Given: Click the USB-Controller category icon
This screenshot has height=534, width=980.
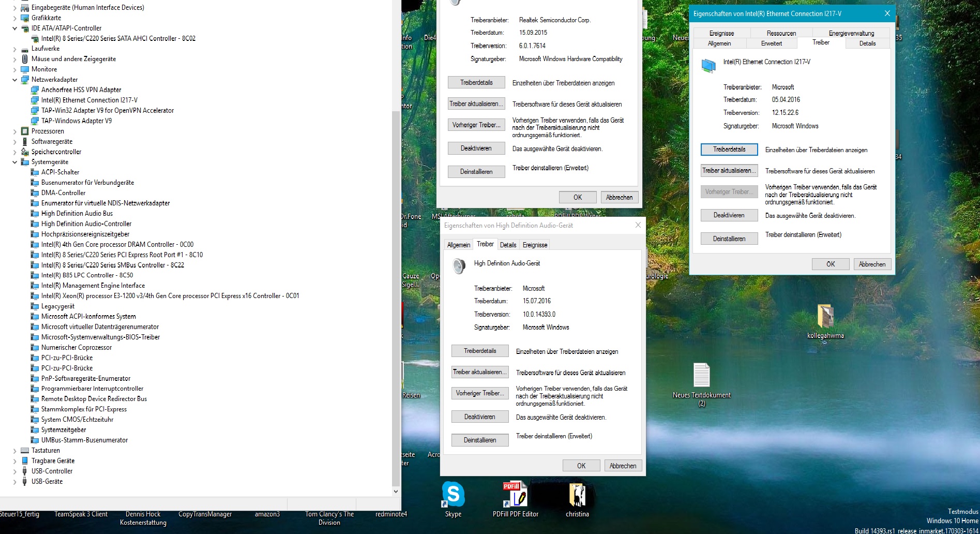Looking at the screenshot, I should (25, 471).
